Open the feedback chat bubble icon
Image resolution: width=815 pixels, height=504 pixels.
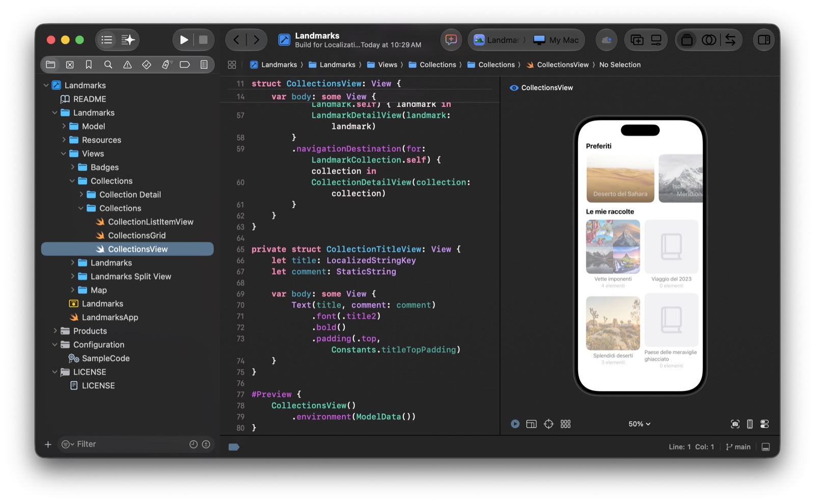click(x=451, y=40)
